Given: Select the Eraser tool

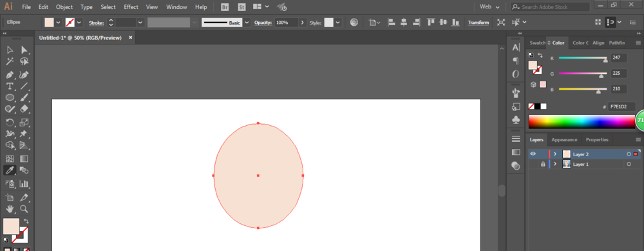Looking at the screenshot, I should 24,109.
